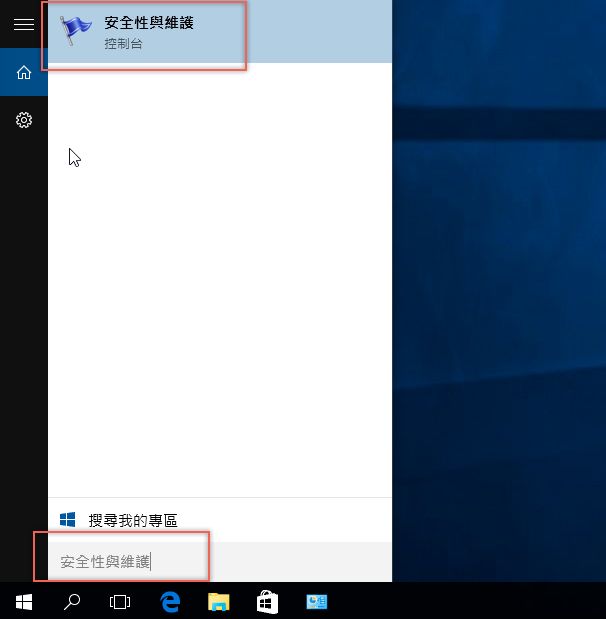Open File Explorer from taskbar
606x619 pixels.
point(219,601)
